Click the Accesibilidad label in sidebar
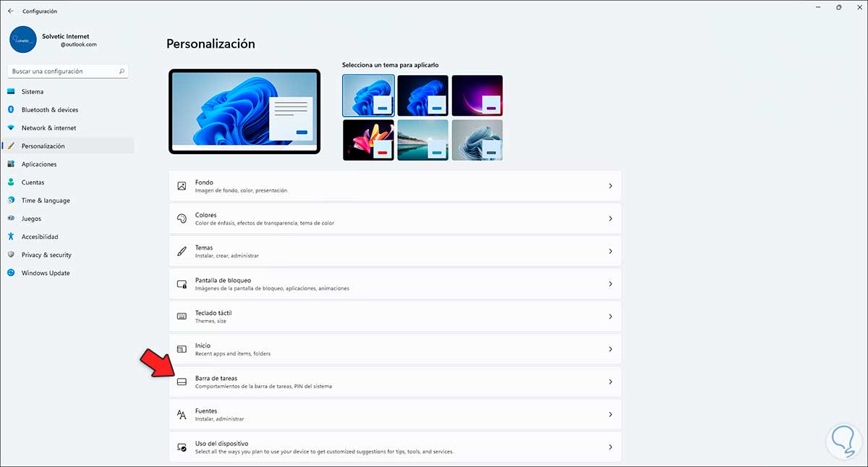Viewport: 868px width, 467px height. pos(40,237)
